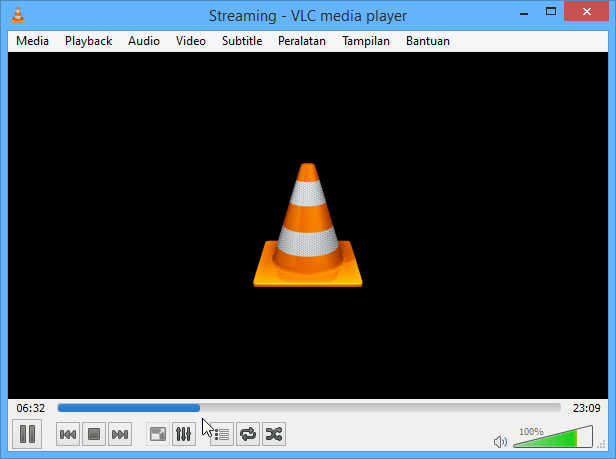Maximize the VLC window
The height and width of the screenshot is (459, 616).
[x=551, y=12]
